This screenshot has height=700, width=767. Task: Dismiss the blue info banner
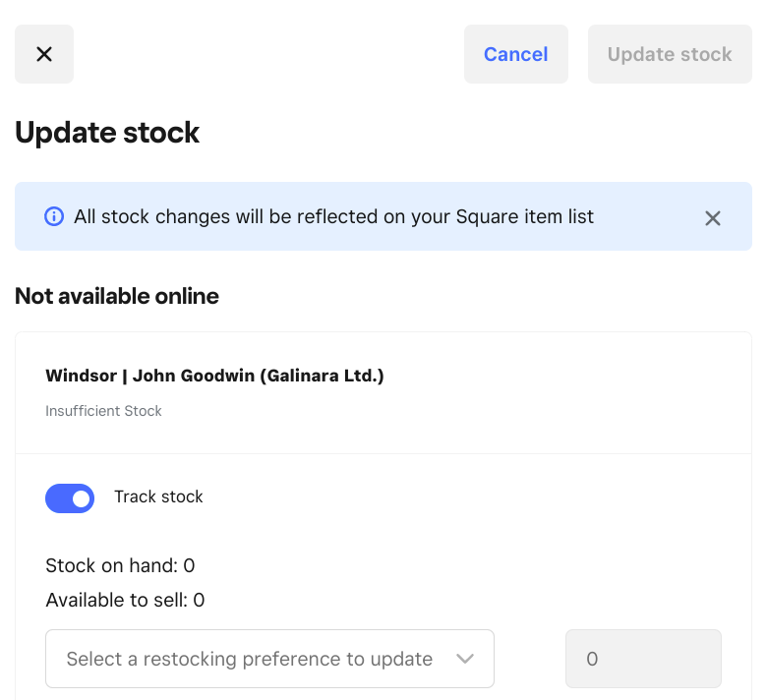(x=713, y=218)
